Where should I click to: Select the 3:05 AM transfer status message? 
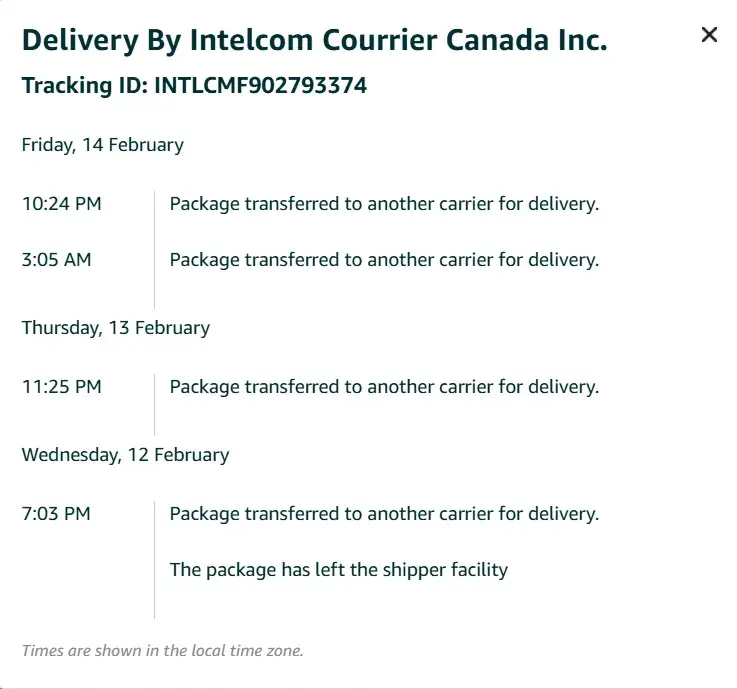pos(384,260)
